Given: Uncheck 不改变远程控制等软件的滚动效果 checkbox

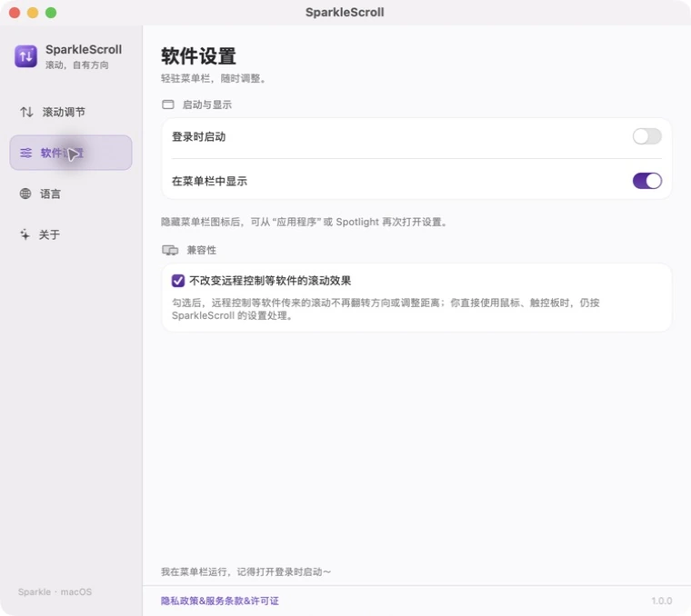Looking at the screenshot, I should (178, 281).
